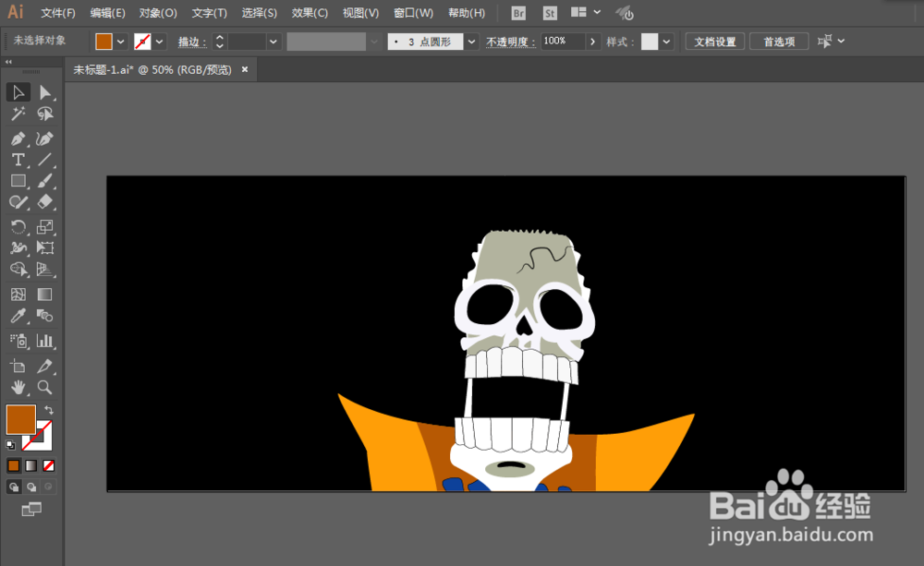Image resolution: width=924 pixels, height=566 pixels.
Task: Select the Direct Selection tool
Action: coord(44,92)
